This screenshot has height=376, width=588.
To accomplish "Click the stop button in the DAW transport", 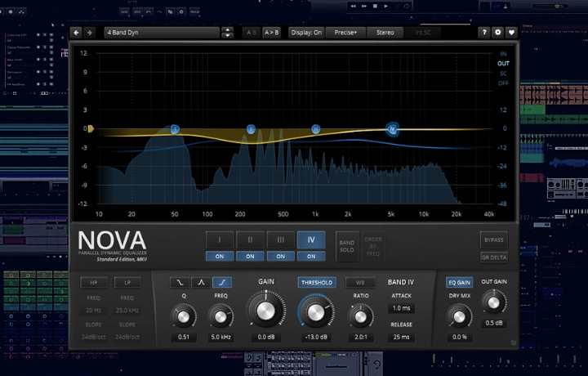I will point(375,6).
